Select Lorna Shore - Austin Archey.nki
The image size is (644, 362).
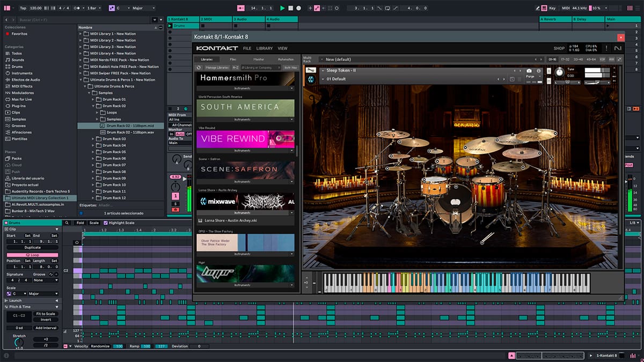pyautogui.click(x=245, y=220)
